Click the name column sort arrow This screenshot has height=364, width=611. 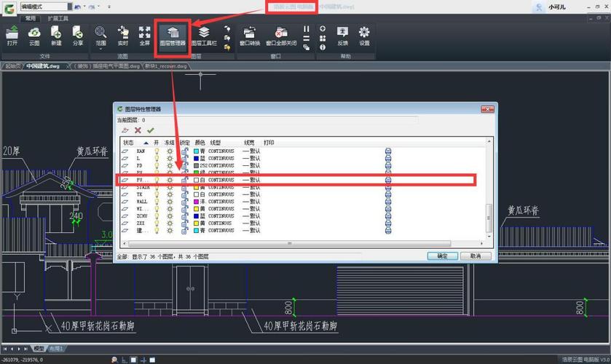[146, 143]
